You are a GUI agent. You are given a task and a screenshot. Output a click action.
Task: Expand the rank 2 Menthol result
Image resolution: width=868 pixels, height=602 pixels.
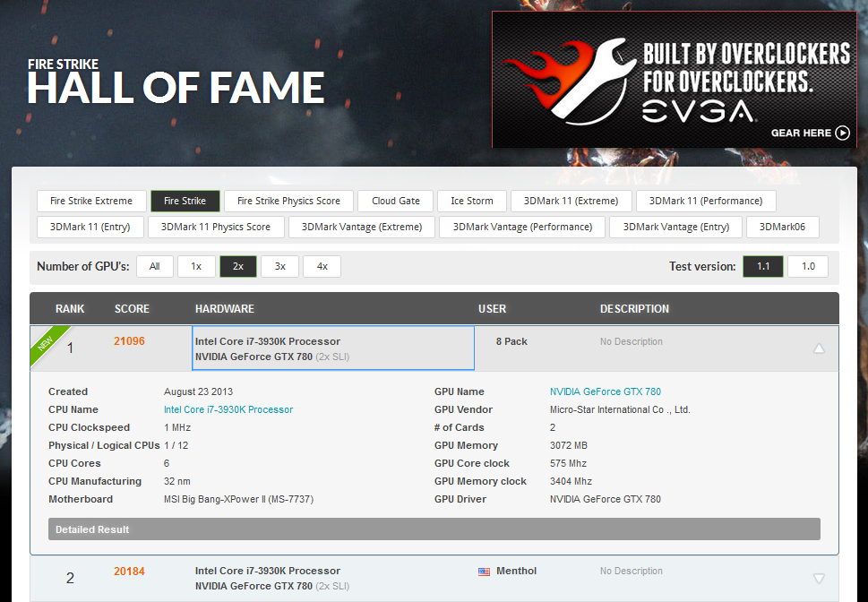point(819,578)
